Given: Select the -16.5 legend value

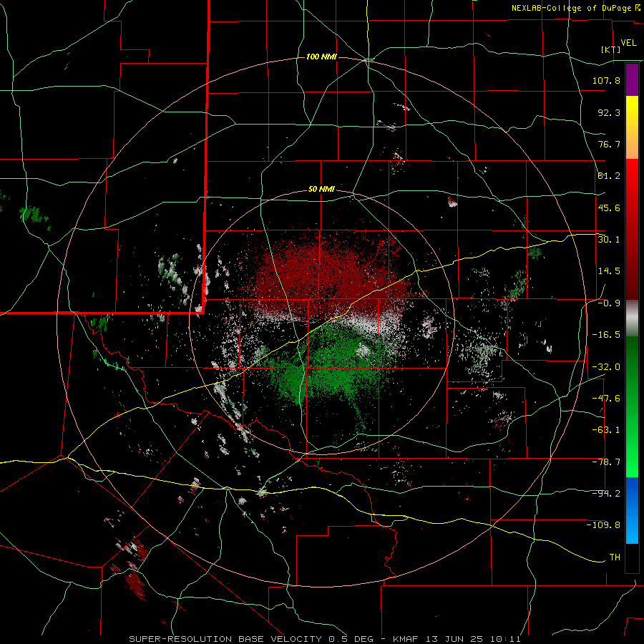Looking at the screenshot, I should [x=606, y=335].
